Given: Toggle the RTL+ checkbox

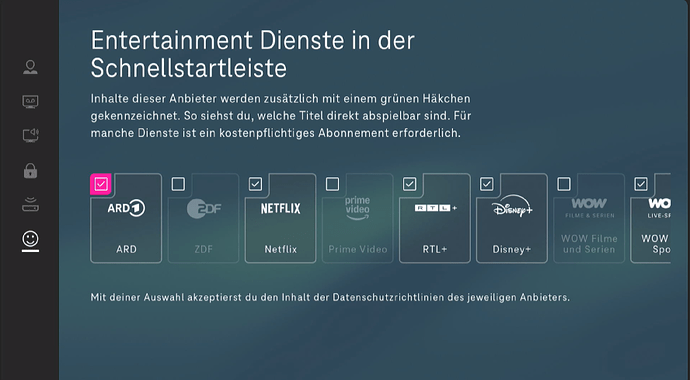Looking at the screenshot, I should (x=410, y=184).
